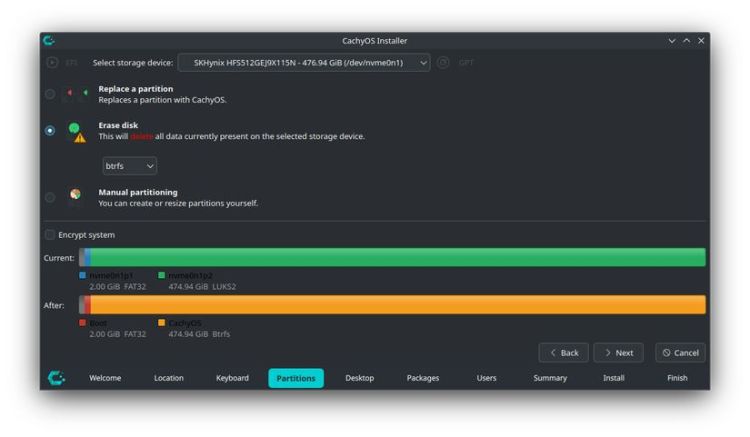
Task: Choose the Manual partitioning radio option
Action: 50,197
